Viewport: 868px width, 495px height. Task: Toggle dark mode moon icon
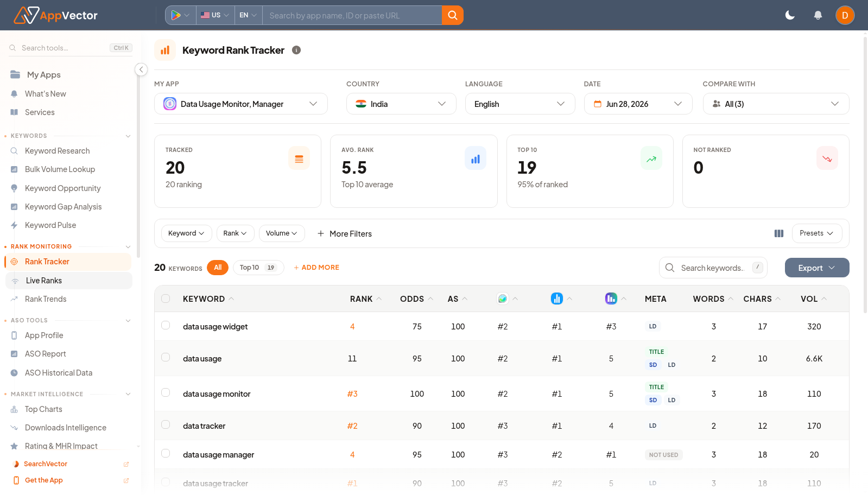click(790, 15)
